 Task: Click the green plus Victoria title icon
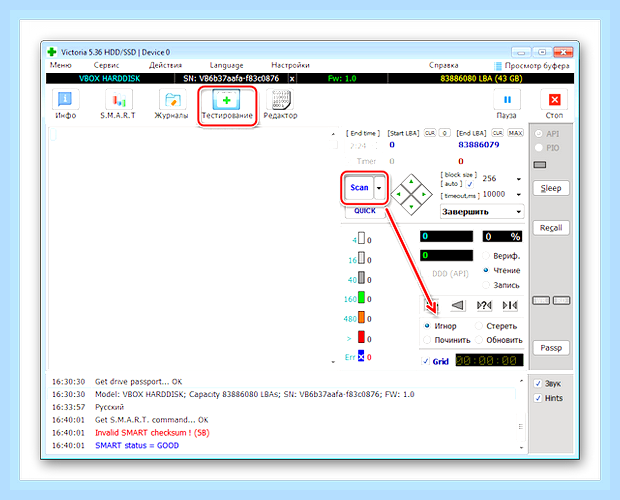tap(52, 52)
